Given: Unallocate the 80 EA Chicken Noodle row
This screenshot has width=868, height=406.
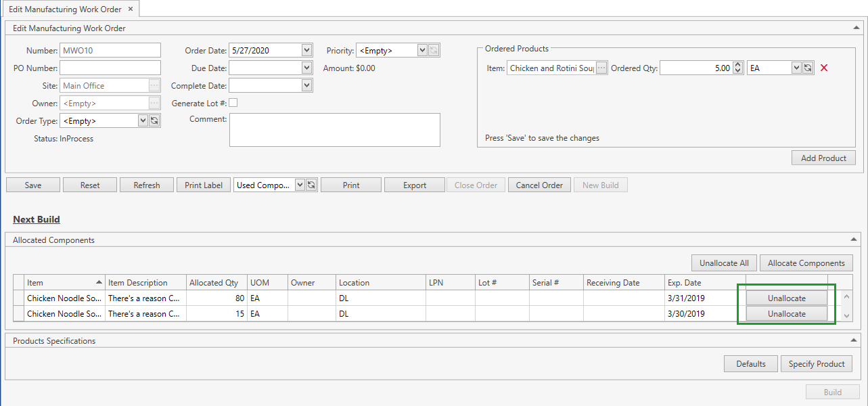Looking at the screenshot, I should tap(786, 298).
